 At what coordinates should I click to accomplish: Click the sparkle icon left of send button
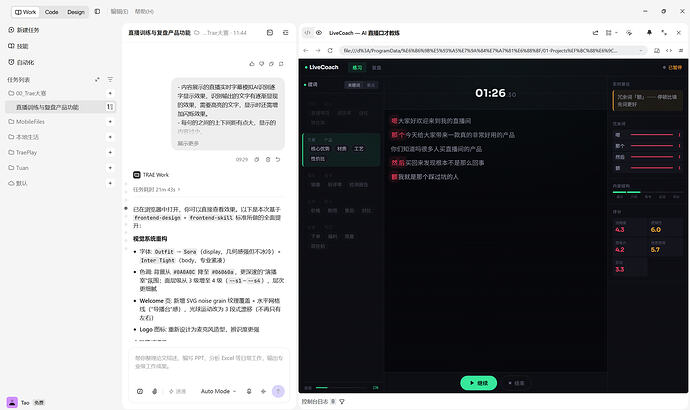point(263,391)
